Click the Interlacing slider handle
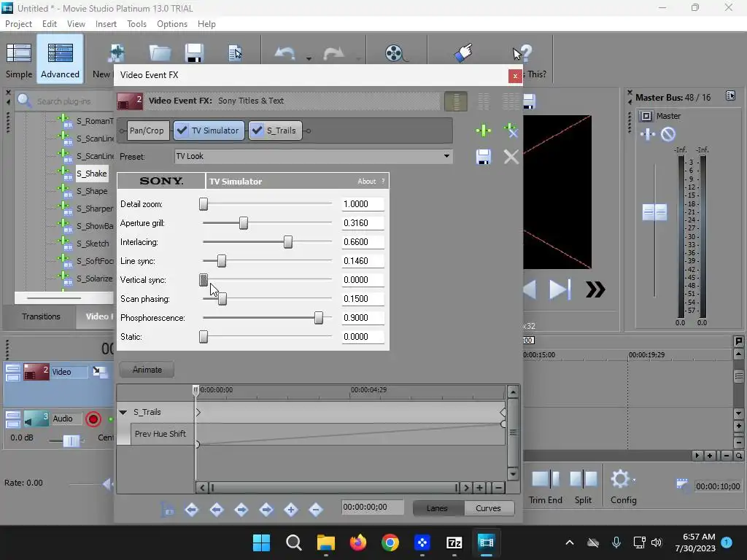The image size is (747, 560). (287, 242)
